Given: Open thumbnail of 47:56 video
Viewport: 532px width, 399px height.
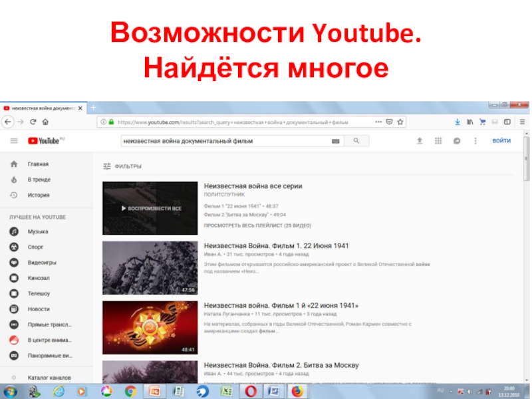Looking at the screenshot, I should [x=150, y=268].
